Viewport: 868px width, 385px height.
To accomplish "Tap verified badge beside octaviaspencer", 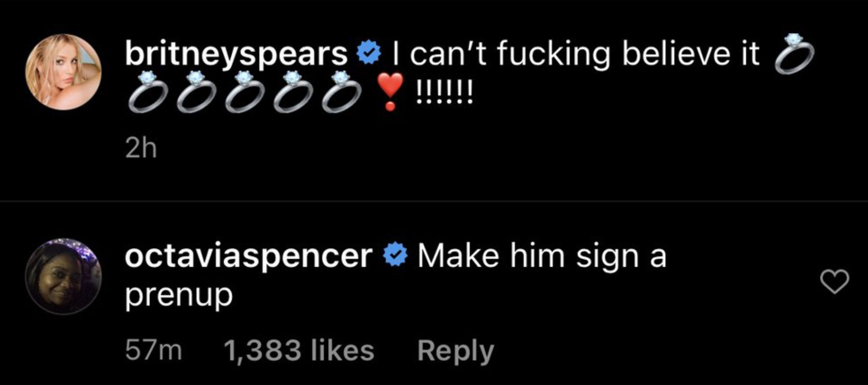I will (395, 256).
